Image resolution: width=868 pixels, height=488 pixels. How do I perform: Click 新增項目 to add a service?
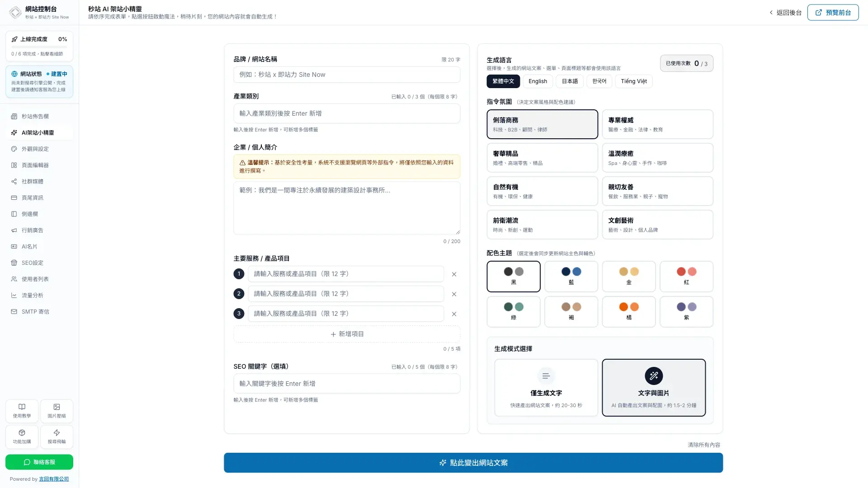[x=347, y=334]
